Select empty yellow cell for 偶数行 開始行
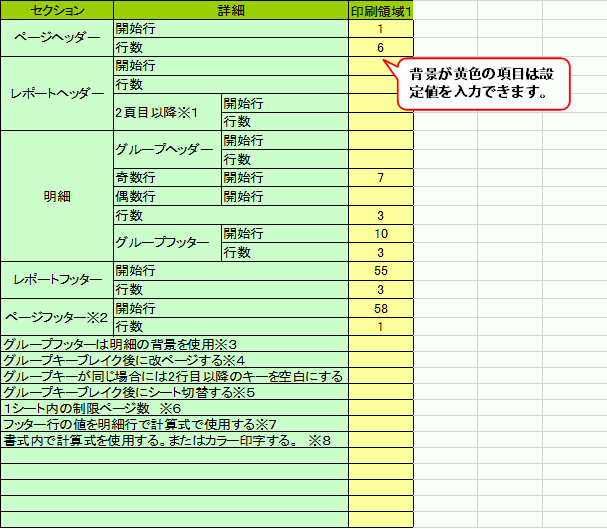Viewport: 607px width, 529px height. (381, 196)
